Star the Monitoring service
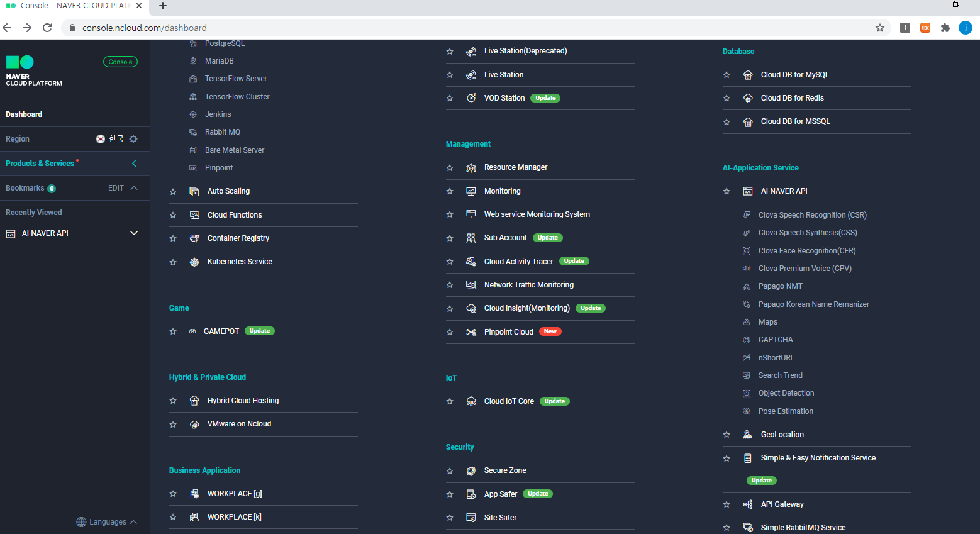 coord(450,191)
